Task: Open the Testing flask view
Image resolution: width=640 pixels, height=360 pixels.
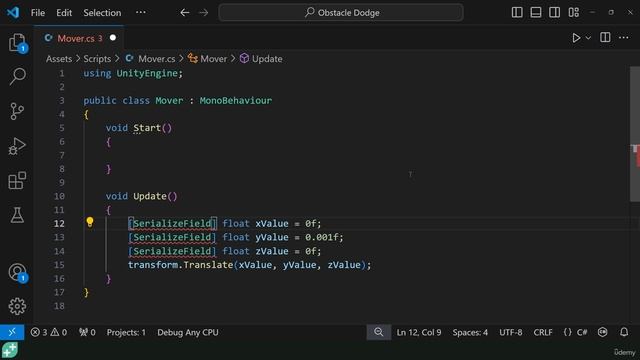Action: click(x=17, y=215)
